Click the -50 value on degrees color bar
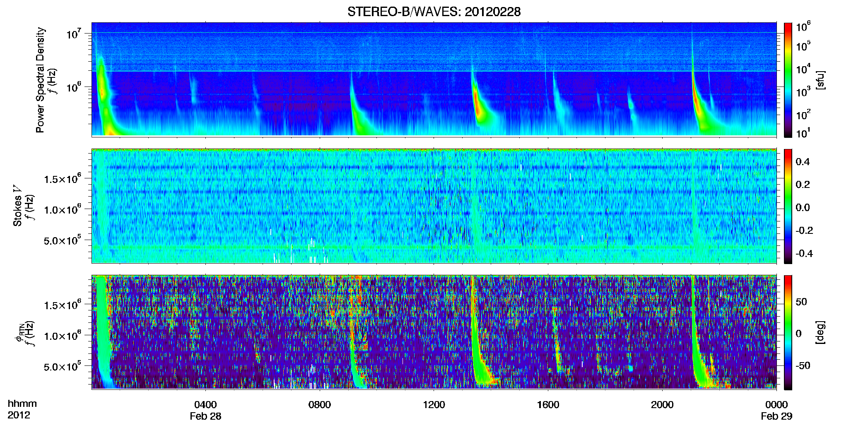 click(x=803, y=366)
